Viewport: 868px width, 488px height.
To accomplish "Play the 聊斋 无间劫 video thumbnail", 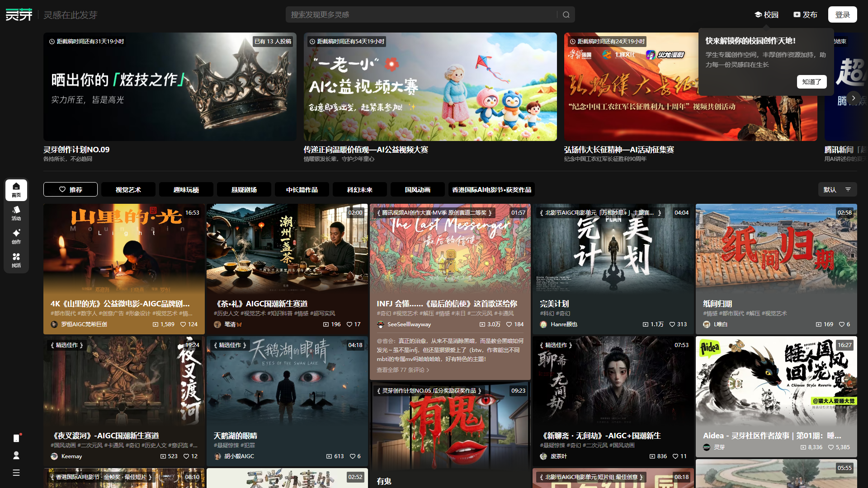I will 613,382.
